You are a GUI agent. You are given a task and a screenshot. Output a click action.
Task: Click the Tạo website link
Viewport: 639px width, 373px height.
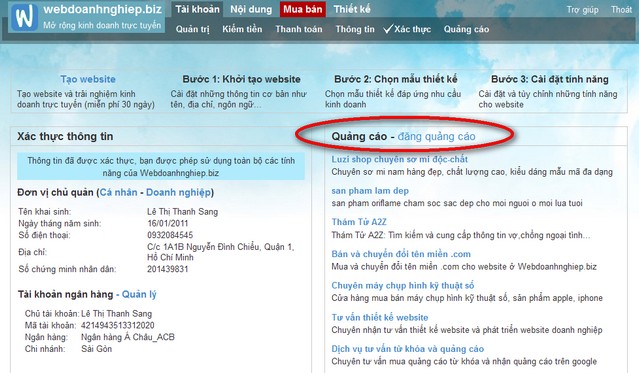88,79
